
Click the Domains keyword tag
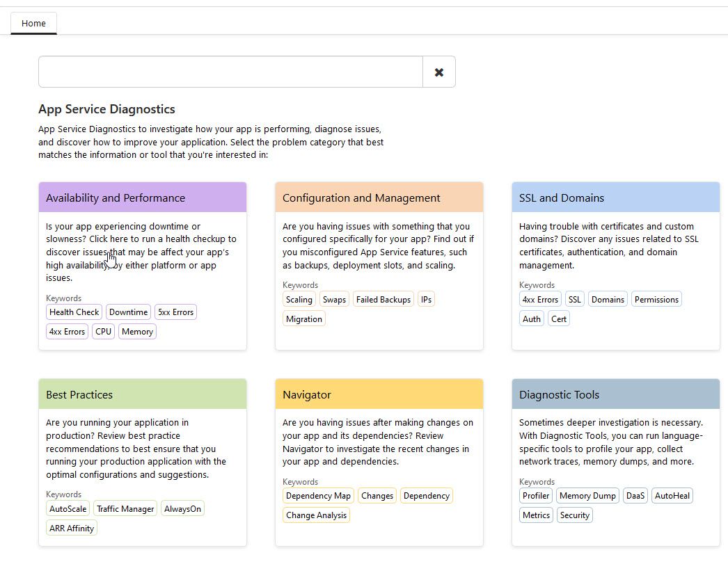[x=608, y=300]
